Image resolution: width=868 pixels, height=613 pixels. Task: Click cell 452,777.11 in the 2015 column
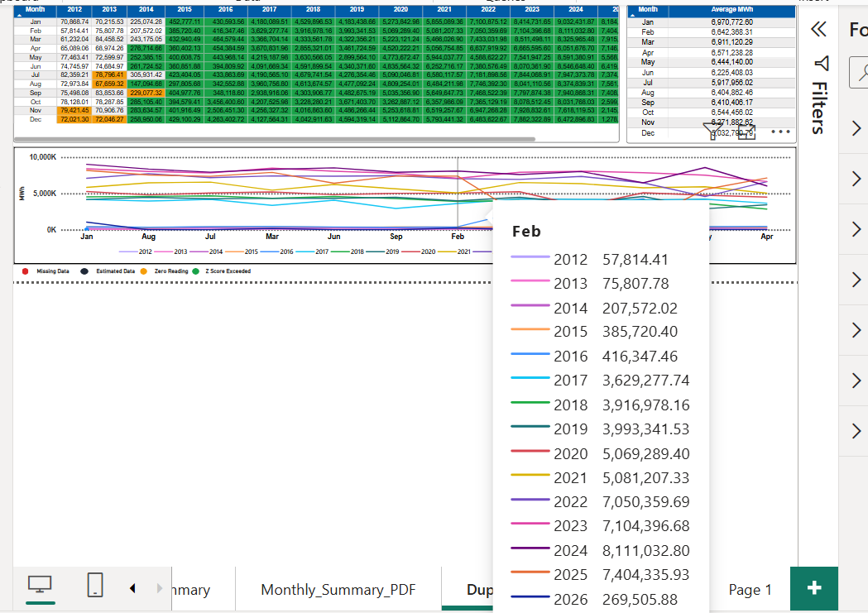click(x=185, y=22)
